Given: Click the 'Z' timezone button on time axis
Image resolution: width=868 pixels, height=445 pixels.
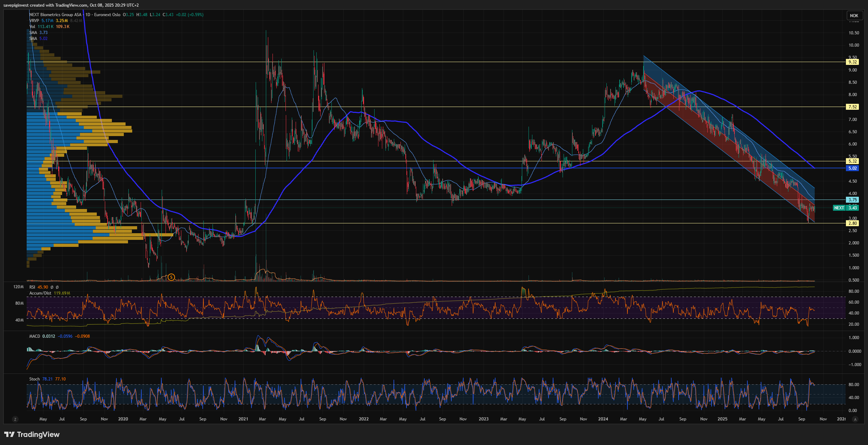Looking at the screenshot, I should coord(15,419).
